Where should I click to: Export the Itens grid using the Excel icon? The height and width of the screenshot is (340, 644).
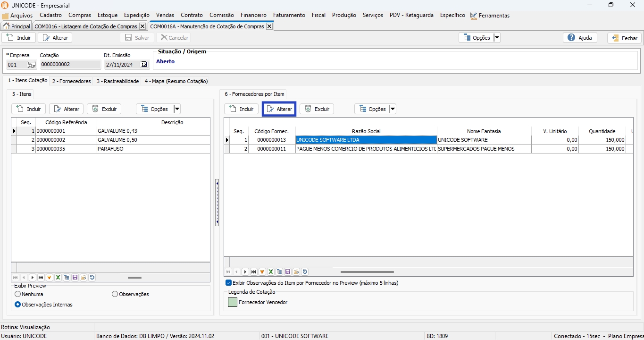pos(58,278)
